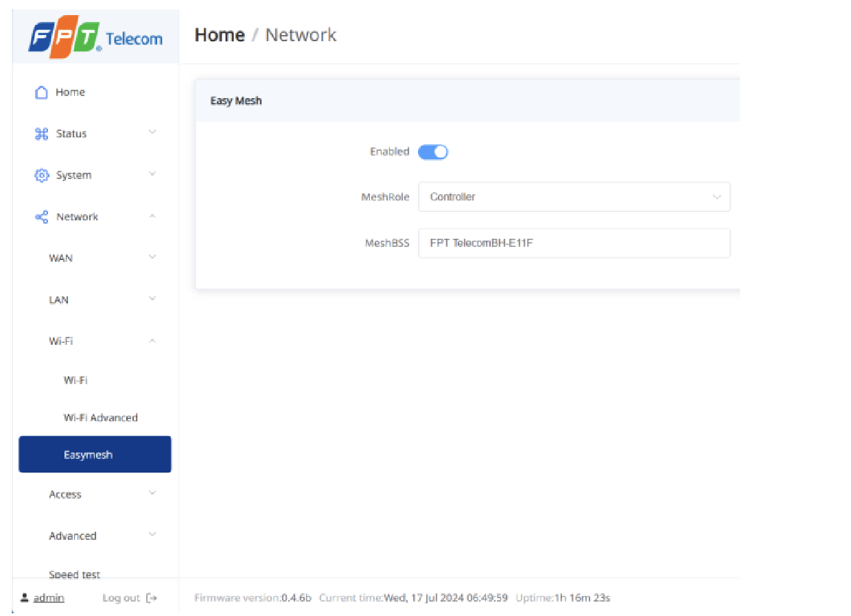Collapse the Network menu chevron
Viewport: 851px width, 616px height.
[x=152, y=216]
